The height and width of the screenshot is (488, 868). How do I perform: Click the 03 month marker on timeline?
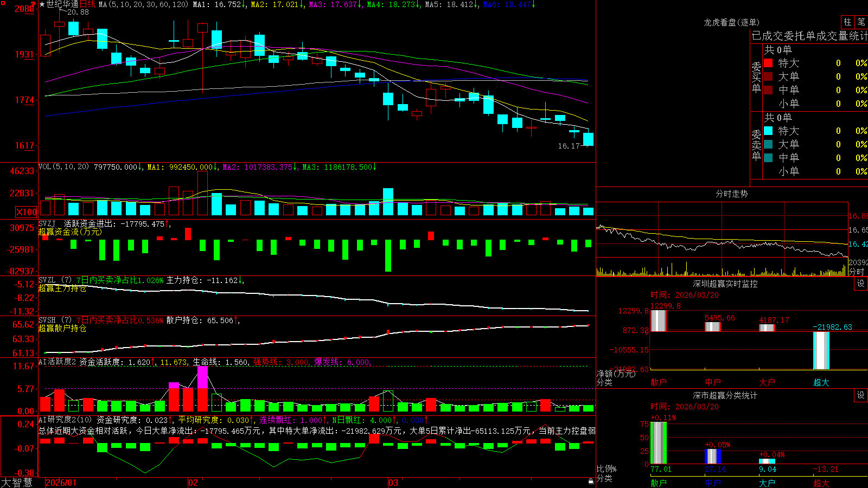(x=393, y=483)
